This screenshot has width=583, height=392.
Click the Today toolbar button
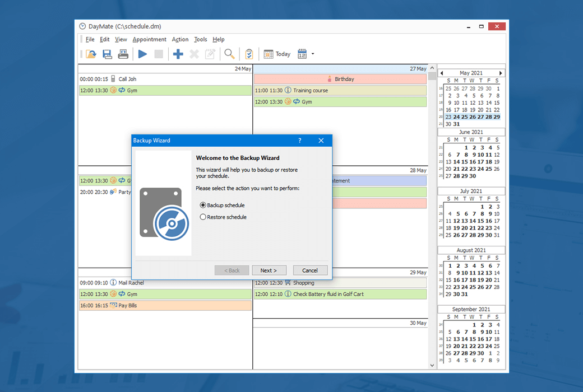277,54
